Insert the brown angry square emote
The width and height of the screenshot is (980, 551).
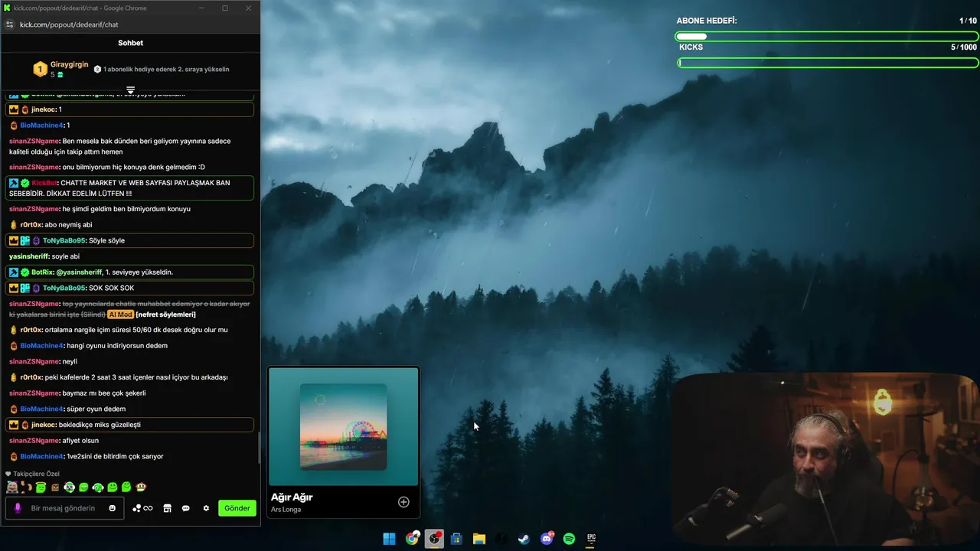[55, 487]
